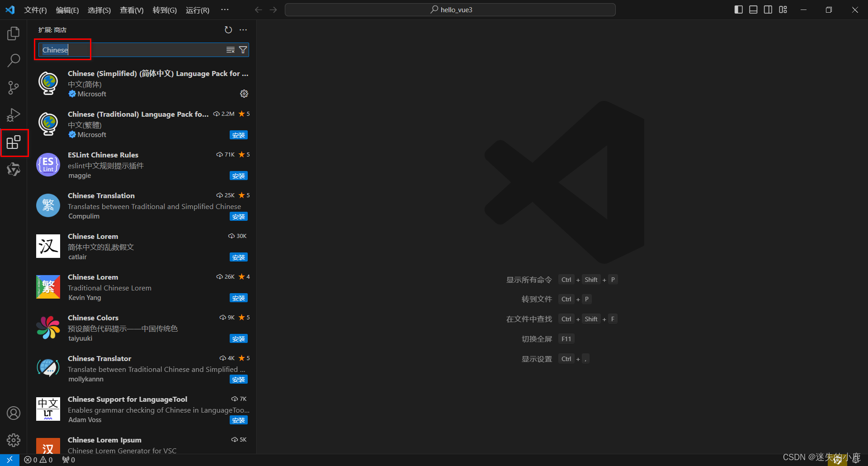Click the hello_vue3 command center search box

pyautogui.click(x=450, y=10)
